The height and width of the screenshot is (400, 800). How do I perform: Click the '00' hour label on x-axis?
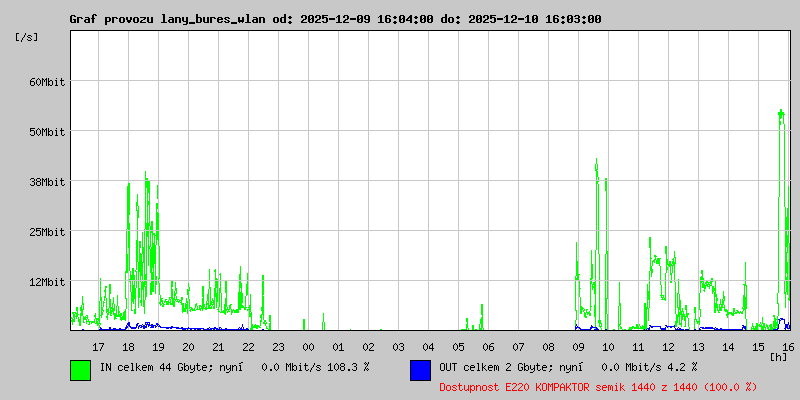(309, 347)
